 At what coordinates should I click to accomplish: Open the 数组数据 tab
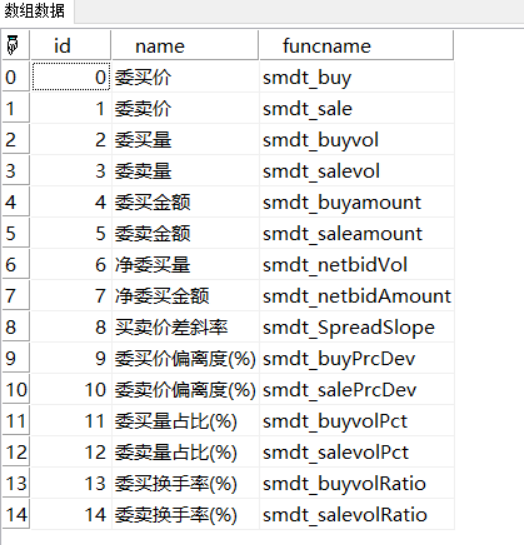(x=35, y=11)
